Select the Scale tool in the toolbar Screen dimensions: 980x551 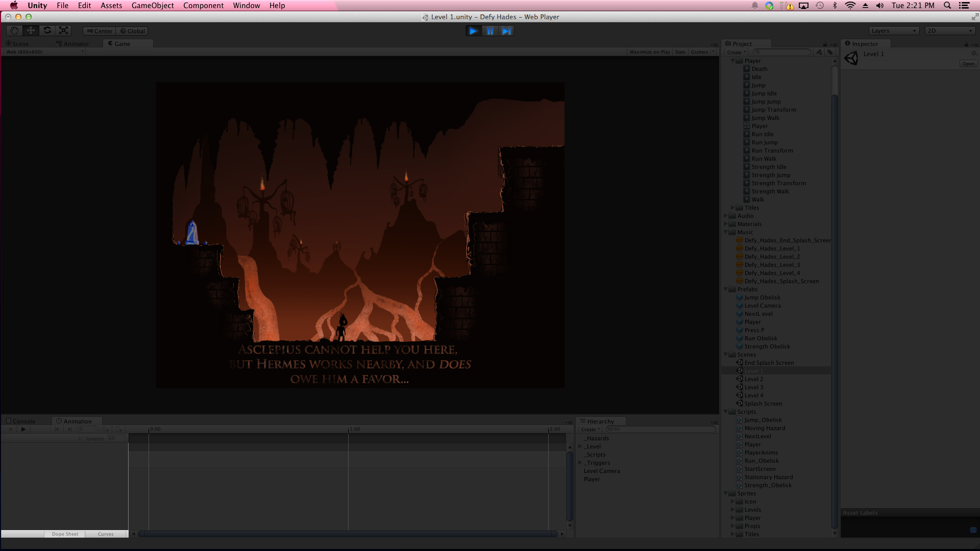click(x=63, y=31)
